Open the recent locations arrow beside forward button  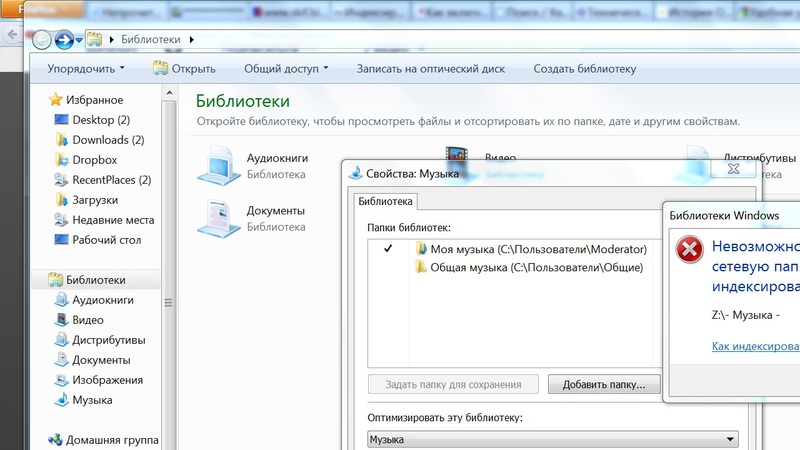79,39
